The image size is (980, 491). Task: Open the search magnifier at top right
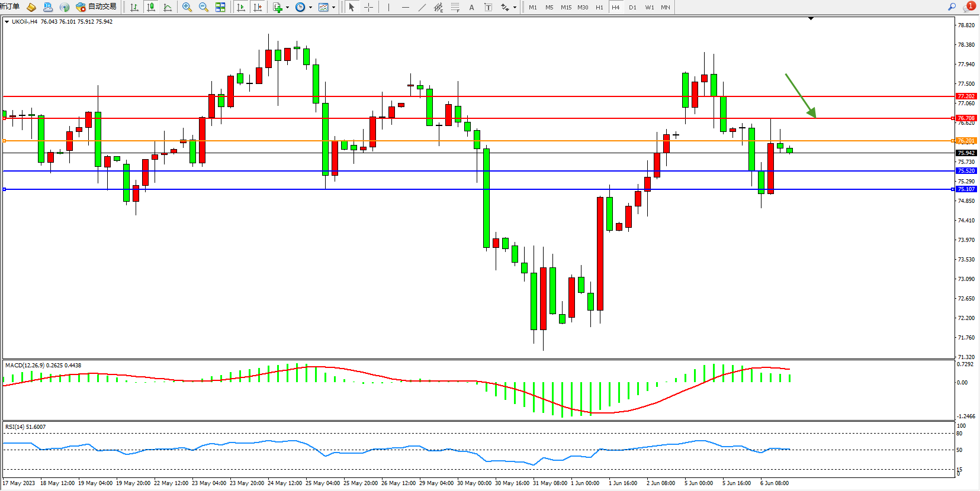(952, 7)
